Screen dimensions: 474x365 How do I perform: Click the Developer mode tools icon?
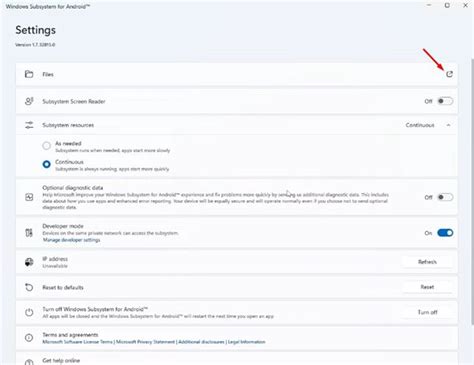(29, 233)
